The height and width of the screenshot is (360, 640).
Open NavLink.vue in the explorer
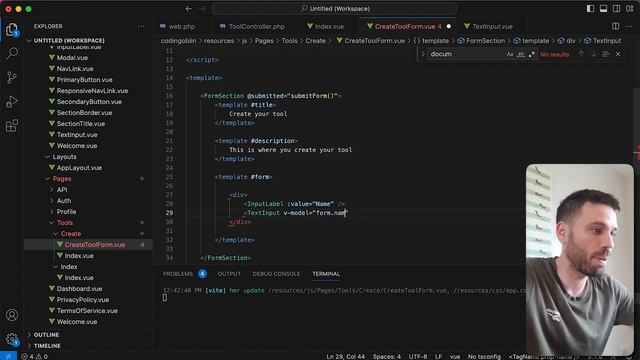[x=75, y=69]
